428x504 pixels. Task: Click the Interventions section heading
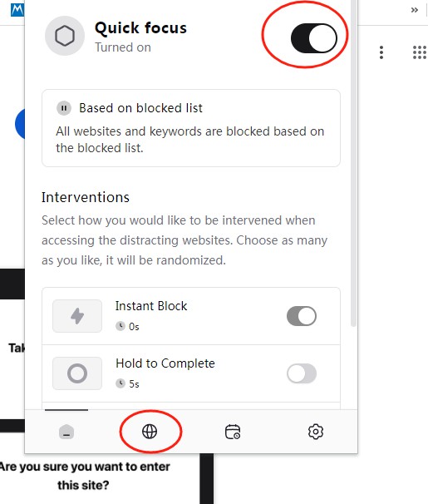pos(86,197)
